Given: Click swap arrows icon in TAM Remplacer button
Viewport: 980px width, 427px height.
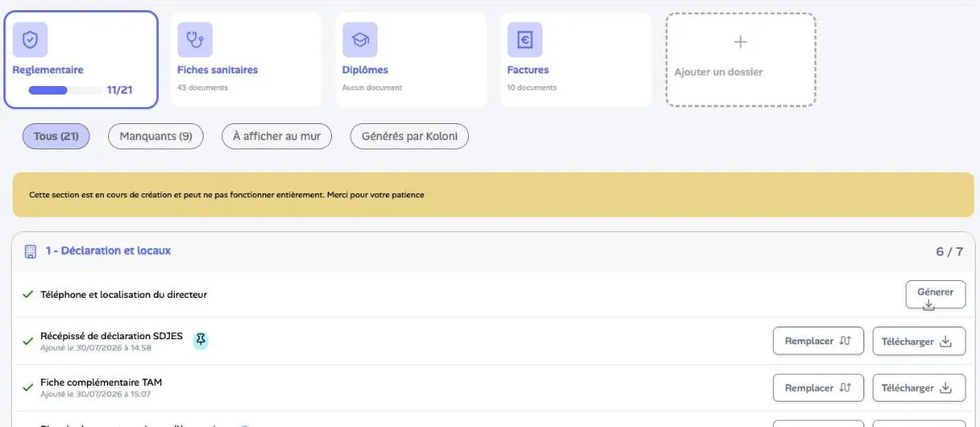Looking at the screenshot, I should point(845,387).
